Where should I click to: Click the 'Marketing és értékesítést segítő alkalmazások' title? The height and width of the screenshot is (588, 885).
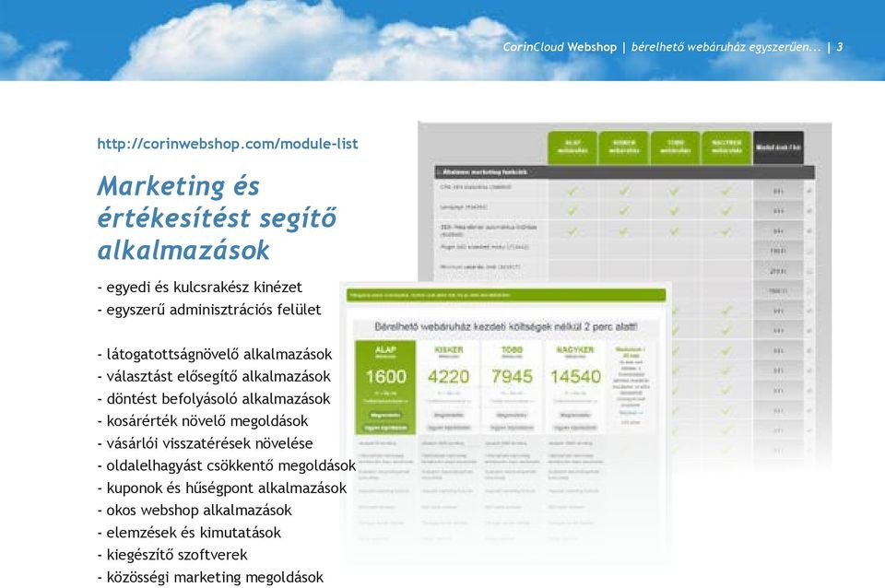click(218, 218)
